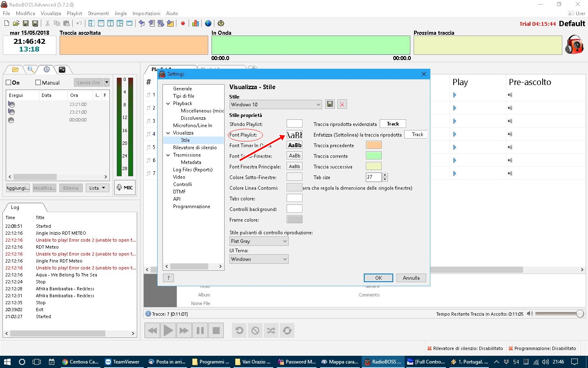Open the Lista dropdown button
This screenshot has height=368, width=588.
coord(97,188)
